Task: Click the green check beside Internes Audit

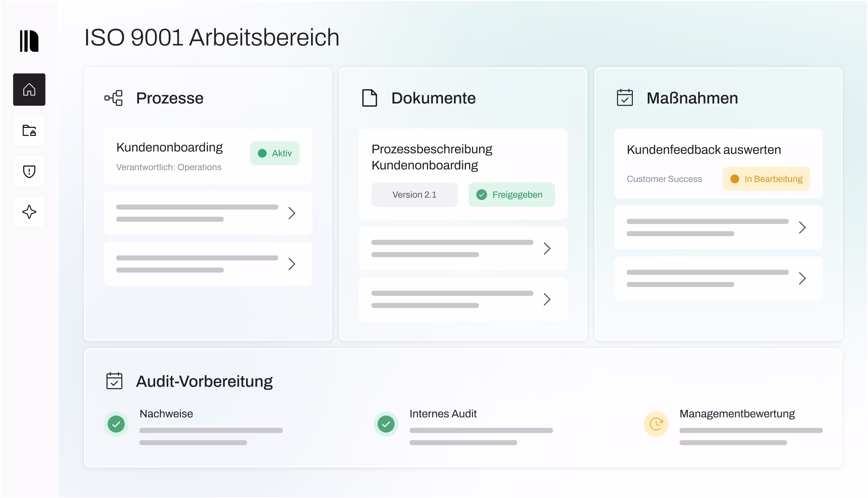Action: [x=386, y=424]
